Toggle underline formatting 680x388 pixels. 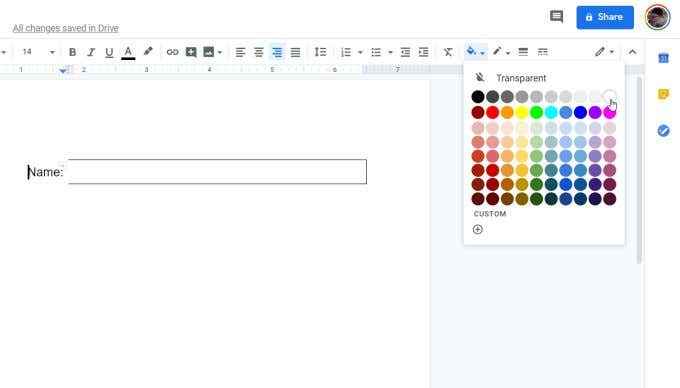[109, 52]
